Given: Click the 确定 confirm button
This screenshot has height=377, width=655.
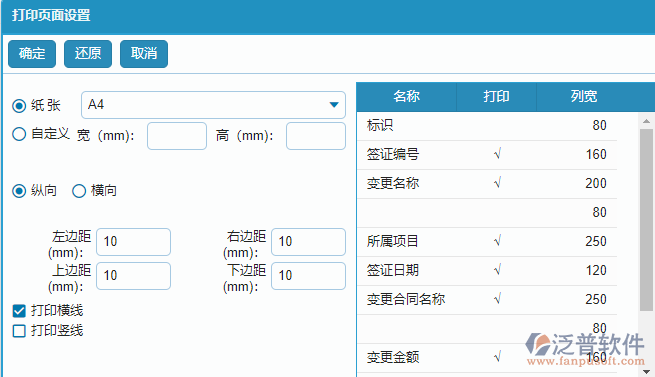Looking at the screenshot, I should point(32,54).
